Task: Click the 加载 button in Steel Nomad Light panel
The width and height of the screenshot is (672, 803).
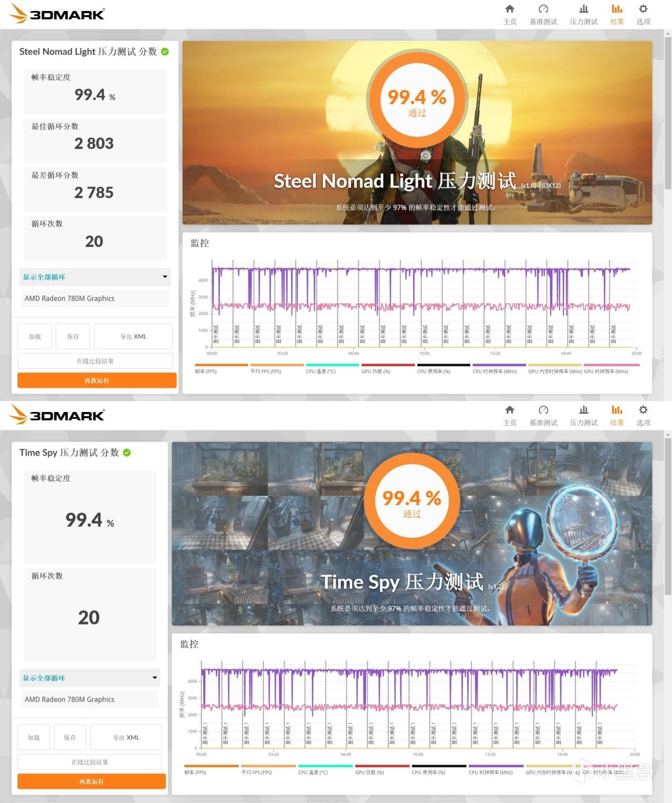Action: (x=35, y=336)
